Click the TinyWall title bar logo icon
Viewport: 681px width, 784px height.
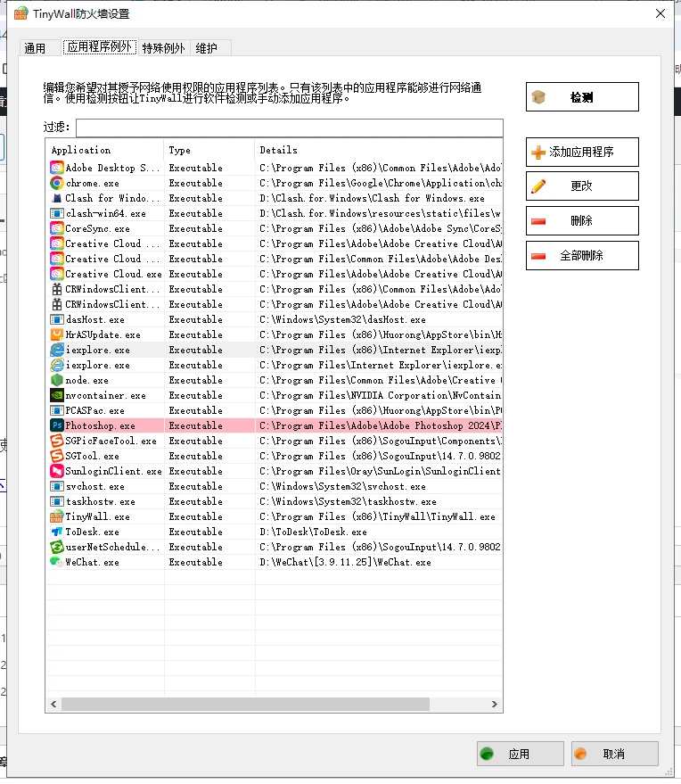21,13
